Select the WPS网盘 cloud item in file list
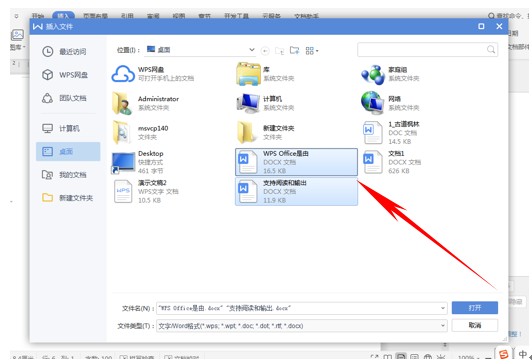 point(153,74)
